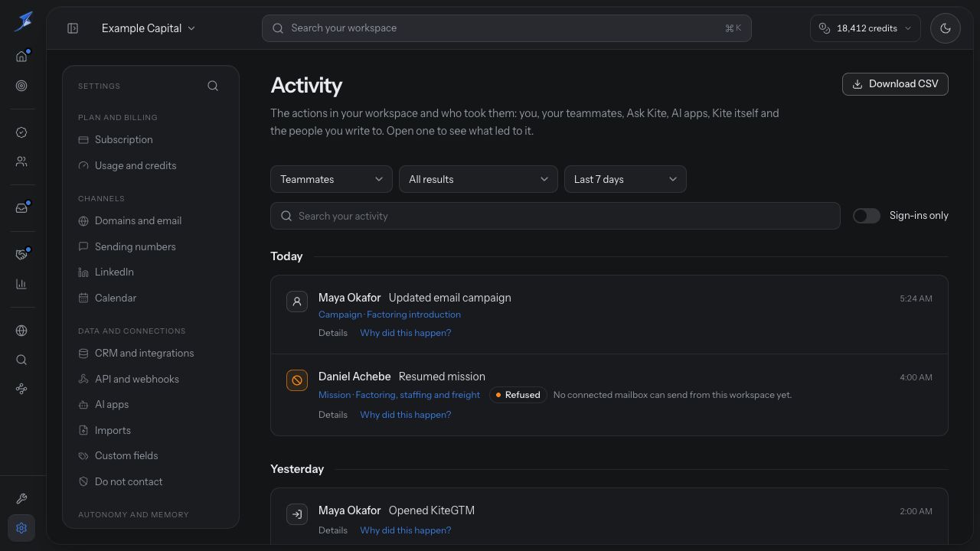The height and width of the screenshot is (551, 980).
Task: Click the person icon beside Updated email campaign
Action: (x=297, y=302)
